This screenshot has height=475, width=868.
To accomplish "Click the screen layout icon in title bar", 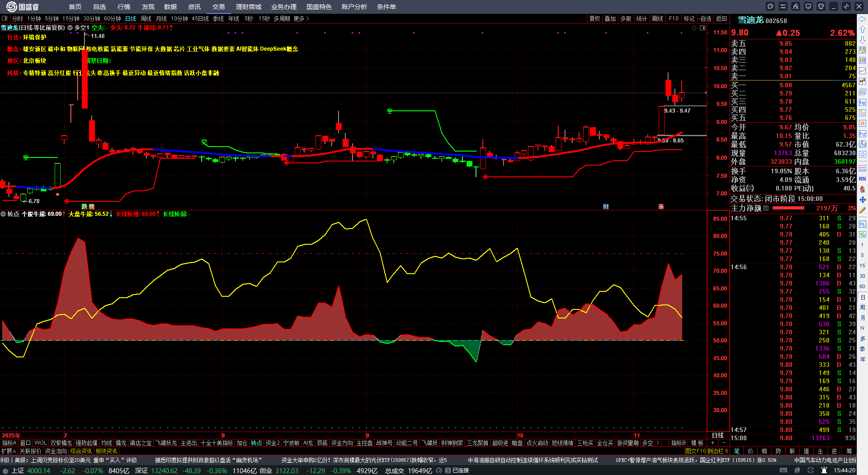I will (x=808, y=6).
